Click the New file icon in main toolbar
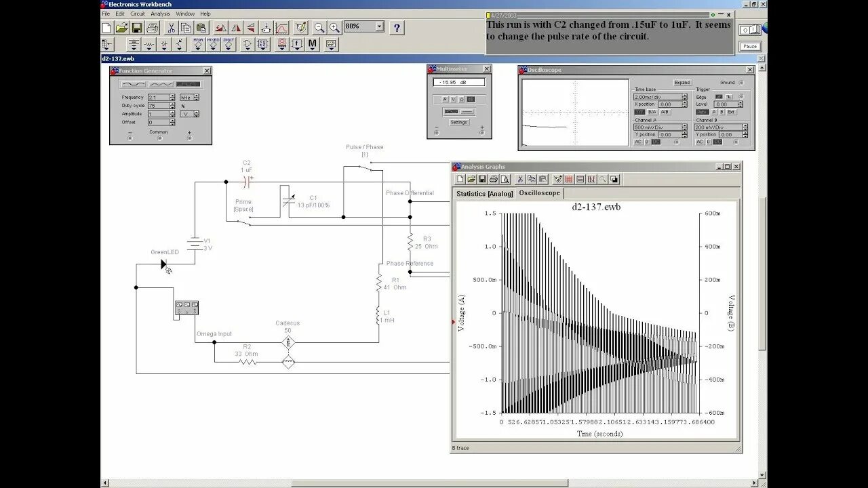The image size is (868, 488). [106, 28]
